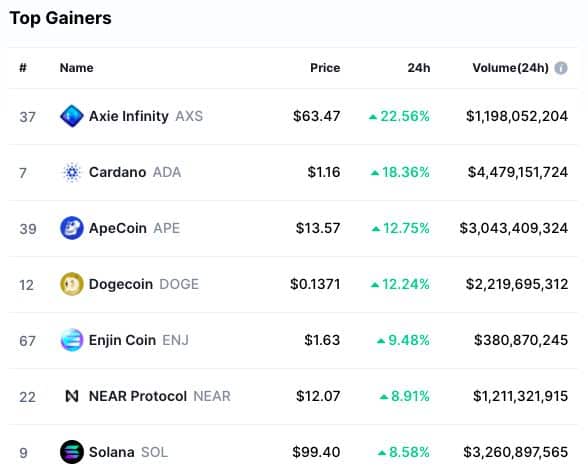Screen dimensions: 588x471
Task: Click the Dogecoin logo icon
Action: pyautogui.click(x=72, y=284)
